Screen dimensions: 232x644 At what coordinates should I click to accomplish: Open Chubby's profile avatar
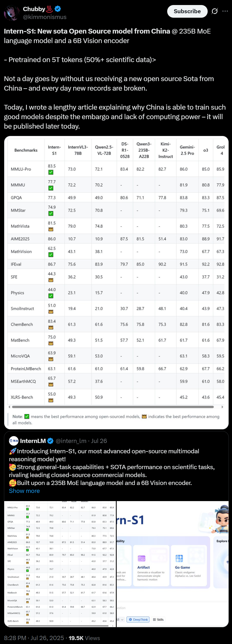(12, 13)
